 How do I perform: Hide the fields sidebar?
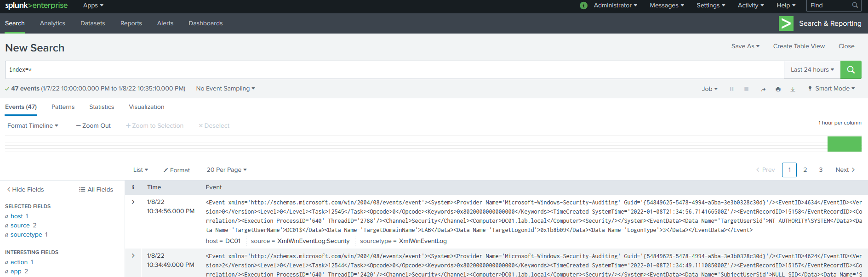25,189
